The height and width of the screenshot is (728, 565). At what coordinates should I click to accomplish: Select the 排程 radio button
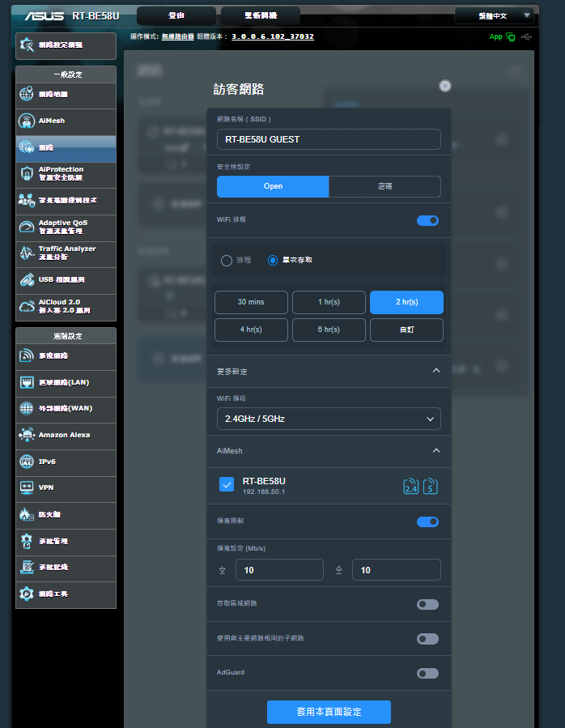click(x=227, y=261)
